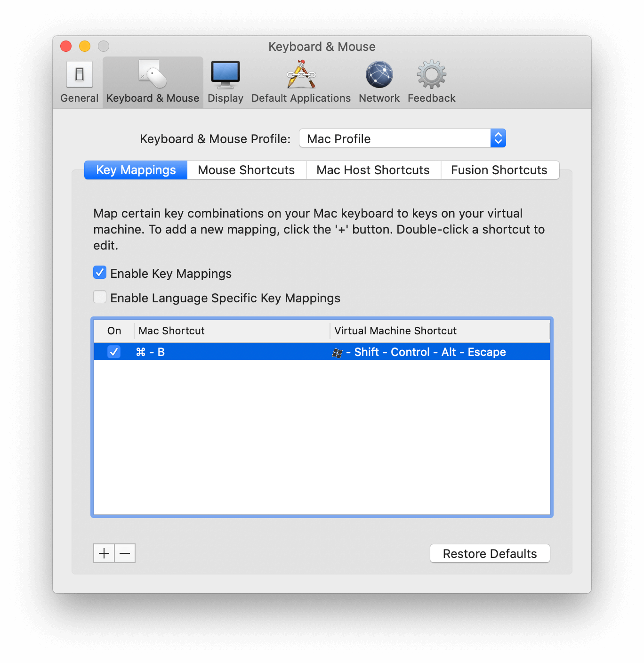Disable the Enable Key Mappings checkbox
The image size is (644, 663).
click(99, 272)
